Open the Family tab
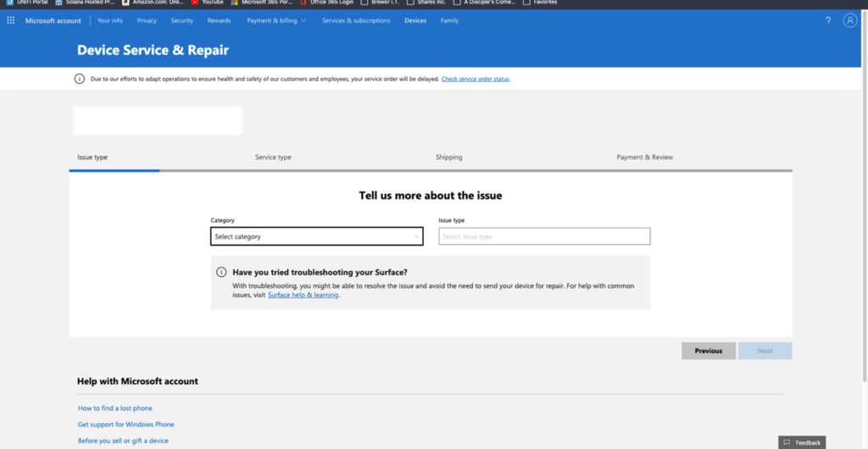This screenshot has height=449, width=868. pyautogui.click(x=449, y=20)
